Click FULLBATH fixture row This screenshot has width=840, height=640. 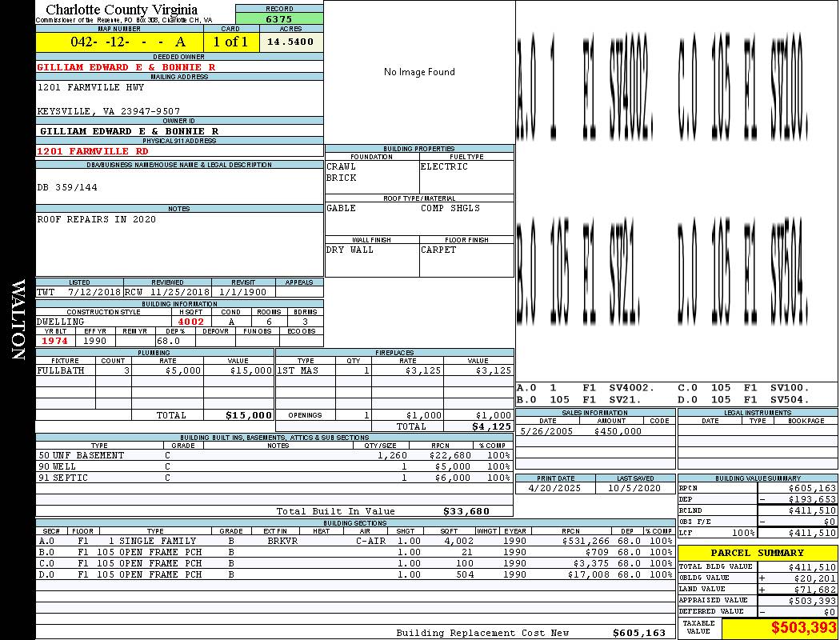[155, 370]
